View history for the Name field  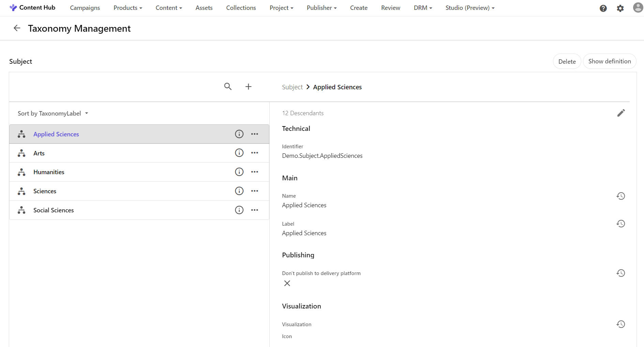click(x=621, y=196)
